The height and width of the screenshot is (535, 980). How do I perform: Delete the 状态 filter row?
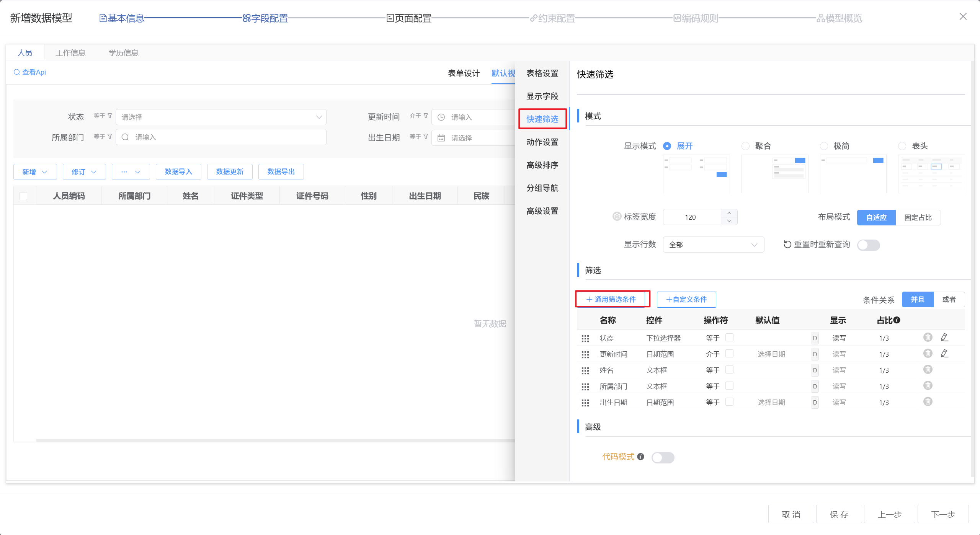[x=928, y=337]
